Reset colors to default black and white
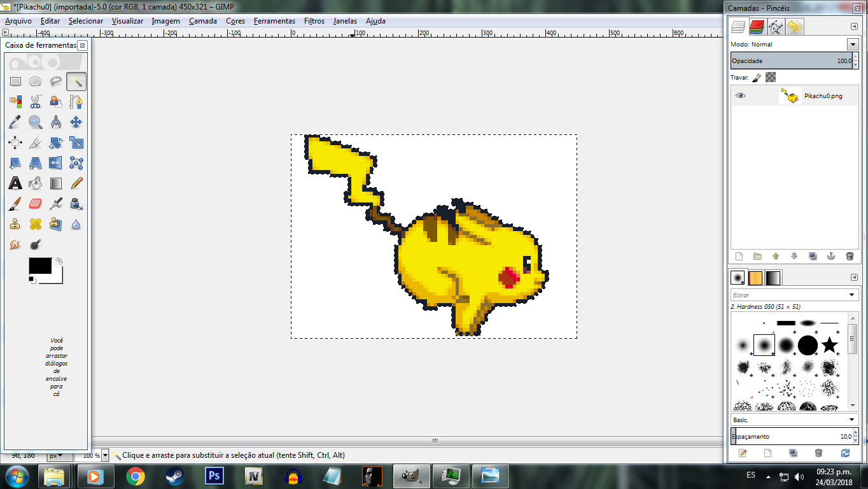The width and height of the screenshot is (868, 489). coord(32,280)
